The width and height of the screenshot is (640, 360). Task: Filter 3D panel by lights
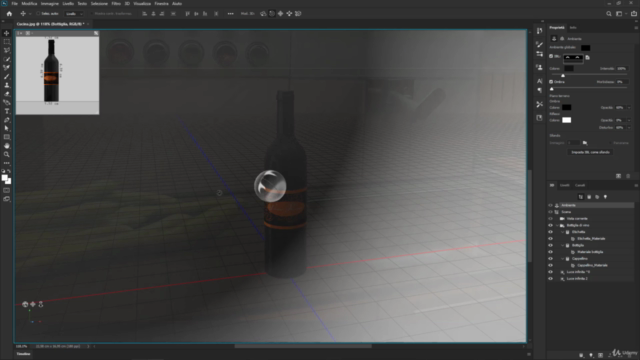click(605, 197)
